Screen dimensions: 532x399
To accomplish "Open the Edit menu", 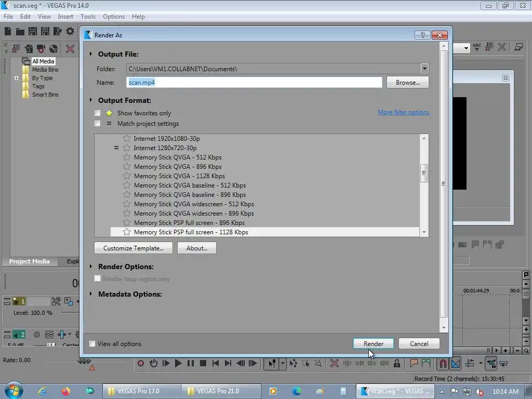I will (25, 16).
